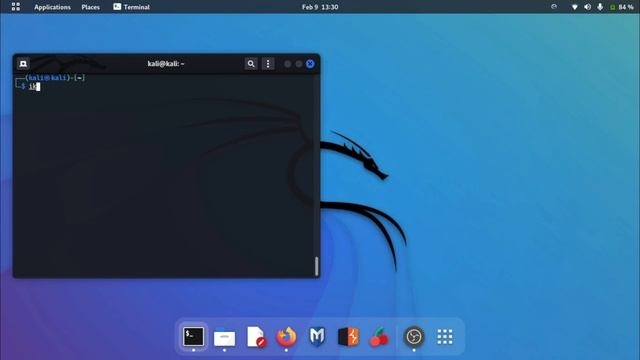Open the Places menu
Image resolution: width=640 pixels, height=360 pixels.
click(91, 7)
